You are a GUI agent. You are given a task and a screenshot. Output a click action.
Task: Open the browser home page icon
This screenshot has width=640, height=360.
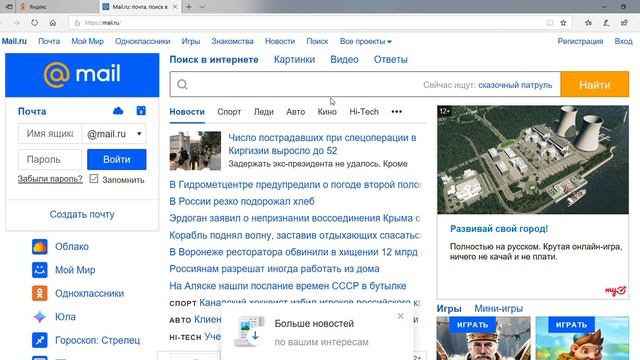53,23
